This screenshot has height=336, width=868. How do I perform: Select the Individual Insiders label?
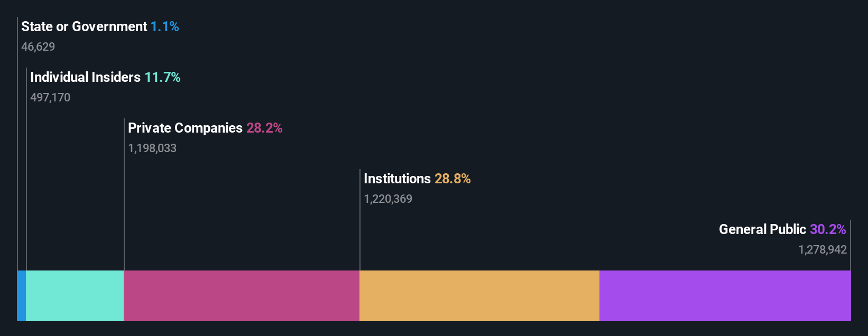(85, 77)
